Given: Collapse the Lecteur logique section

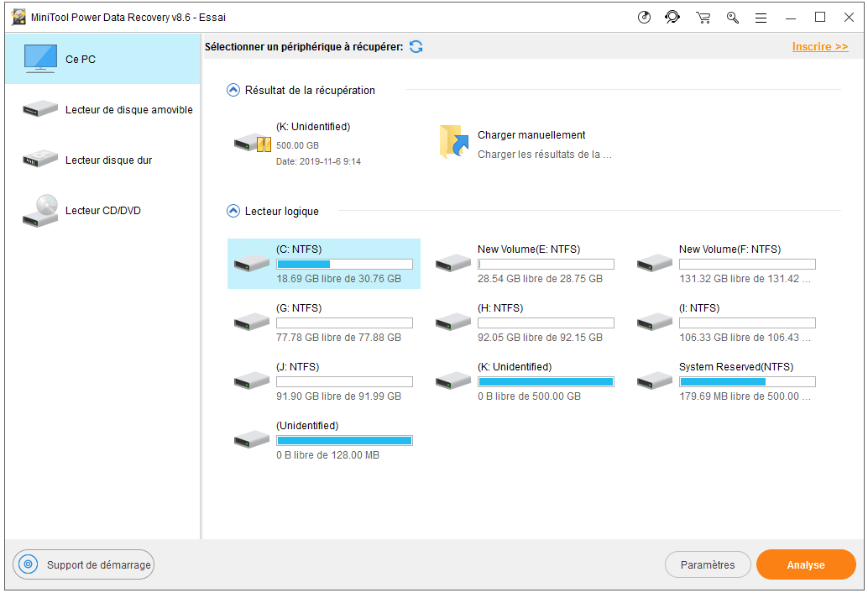Looking at the screenshot, I should (233, 211).
